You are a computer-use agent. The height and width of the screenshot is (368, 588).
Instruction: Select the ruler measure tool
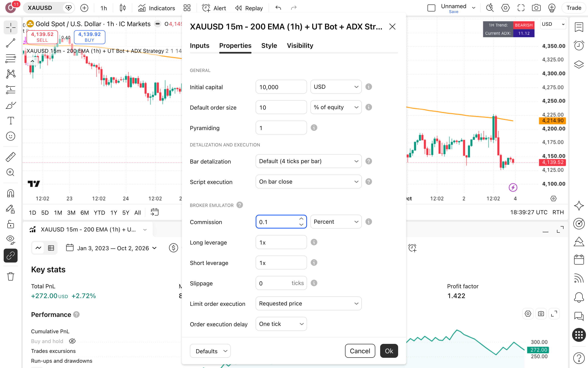[x=10, y=157]
